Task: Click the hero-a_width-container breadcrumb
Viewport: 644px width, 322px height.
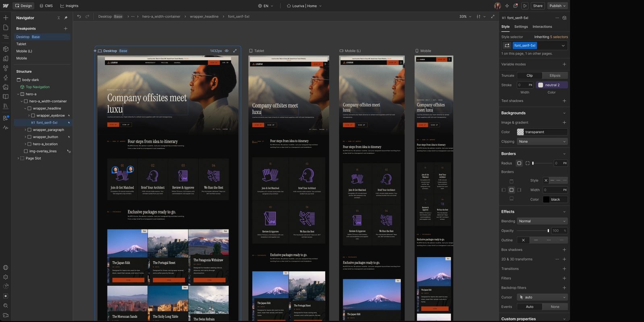Action: coord(161,17)
